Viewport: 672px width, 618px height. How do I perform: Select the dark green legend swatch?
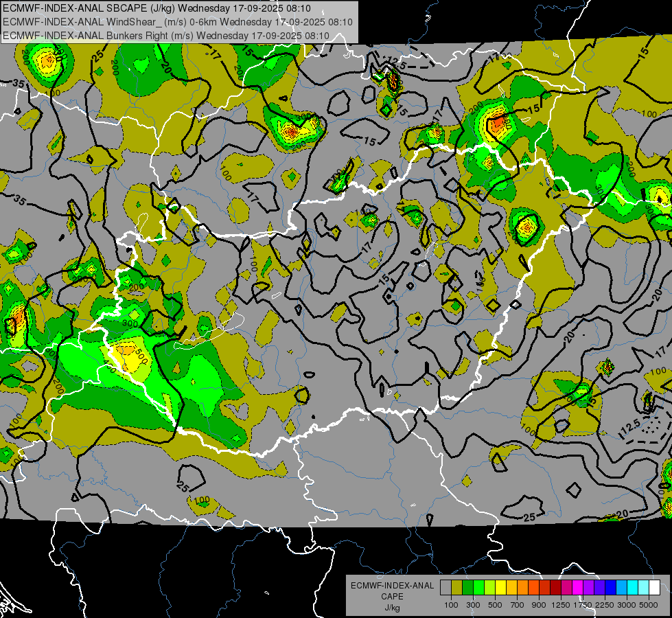[468, 587]
